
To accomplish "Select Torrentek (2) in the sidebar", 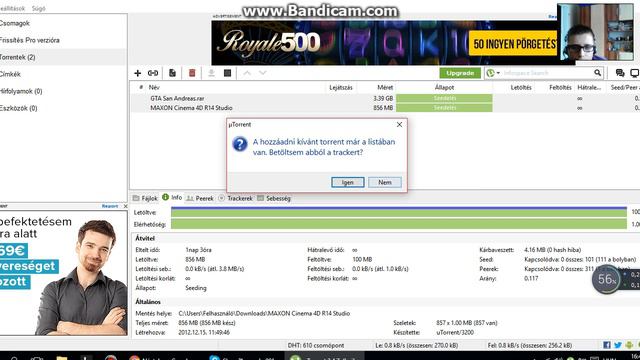I will (63, 57).
